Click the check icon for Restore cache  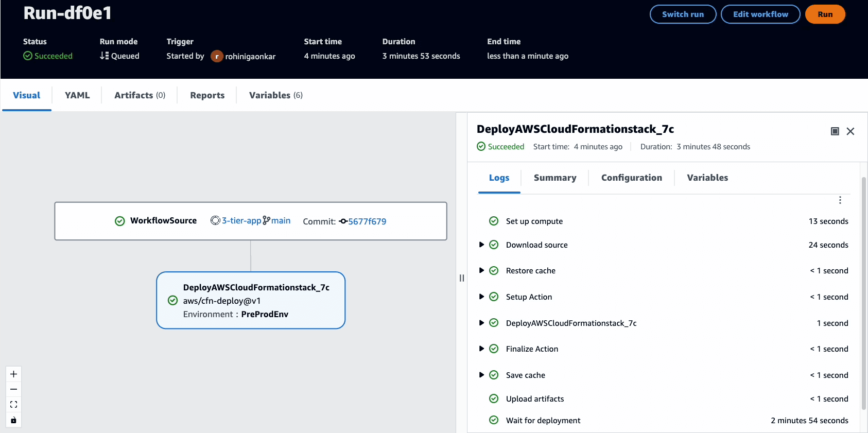(x=494, y=270)
